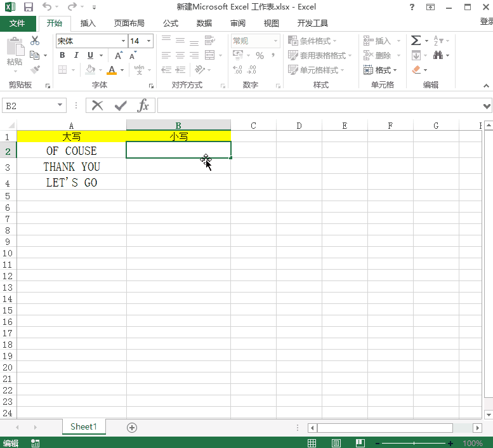Switch to the 插入 tab
493x448 pixels.
pyautogui.click(x=88, y=23)
